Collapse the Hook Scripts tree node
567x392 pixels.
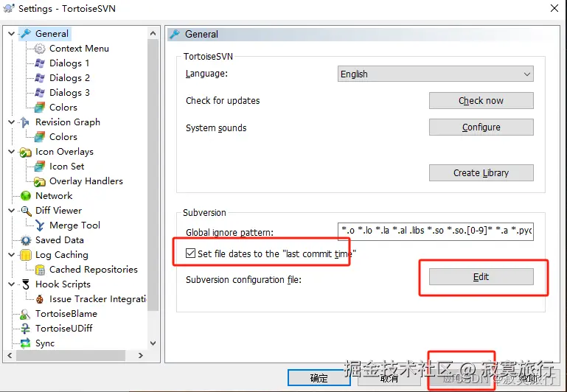11,284
